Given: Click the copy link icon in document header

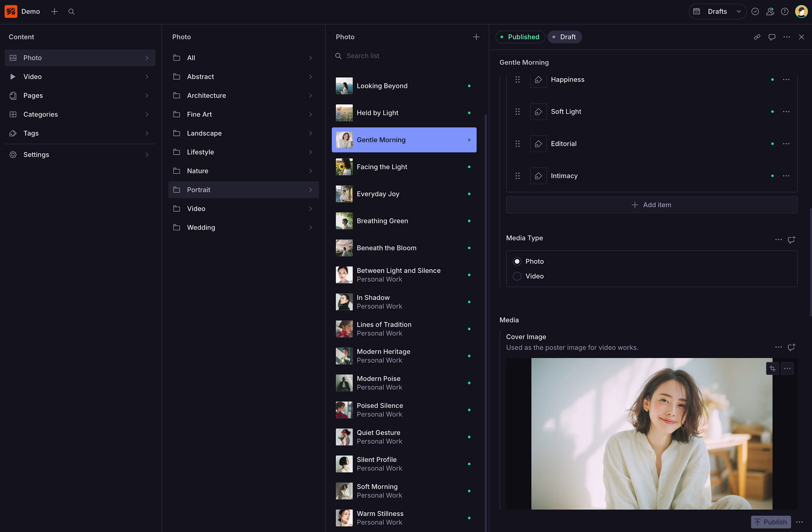Looking at the screenshot, I should [x=757, y=37].
